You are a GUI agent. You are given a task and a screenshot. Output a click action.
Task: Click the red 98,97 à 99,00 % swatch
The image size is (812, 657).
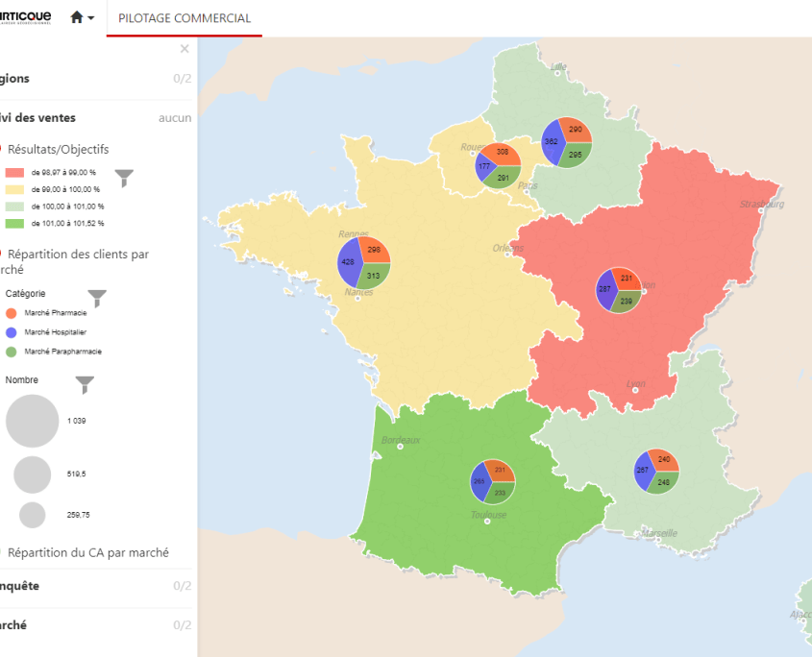[x=14, y=172]
